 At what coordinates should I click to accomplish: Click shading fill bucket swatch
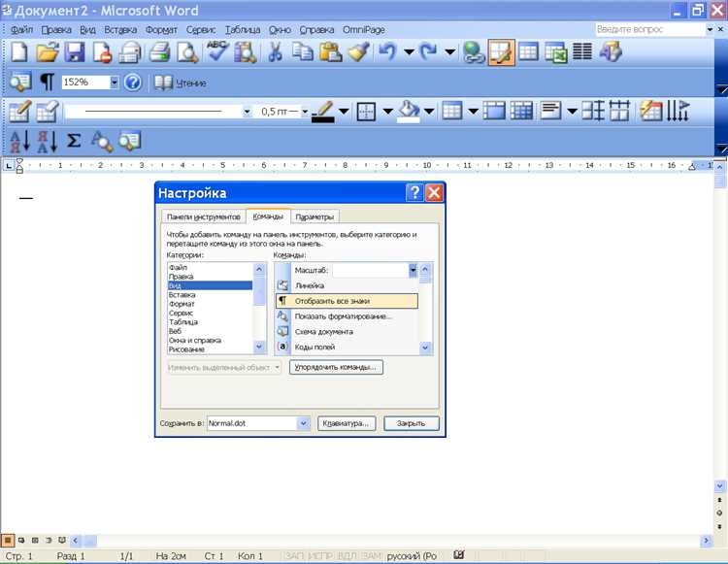[x=409, y=112]
